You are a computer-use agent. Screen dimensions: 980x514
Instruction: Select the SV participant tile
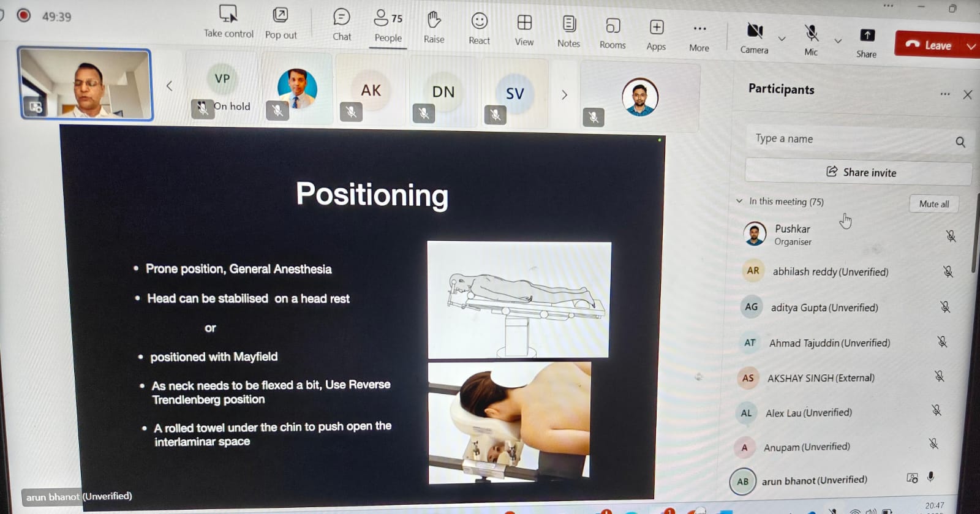[x=514, y=94]
